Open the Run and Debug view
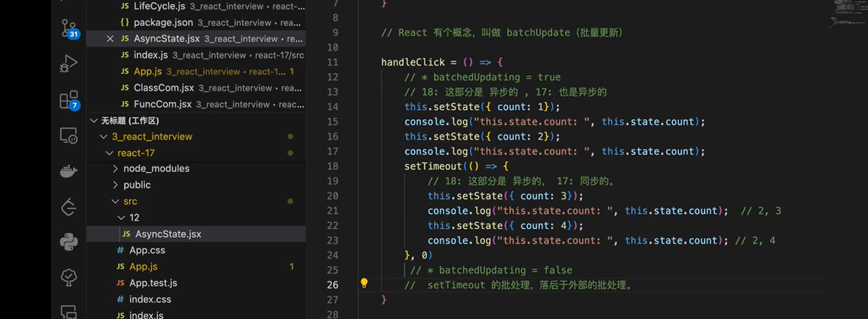The height and width of the screenshot is (319, 868). 69,64
